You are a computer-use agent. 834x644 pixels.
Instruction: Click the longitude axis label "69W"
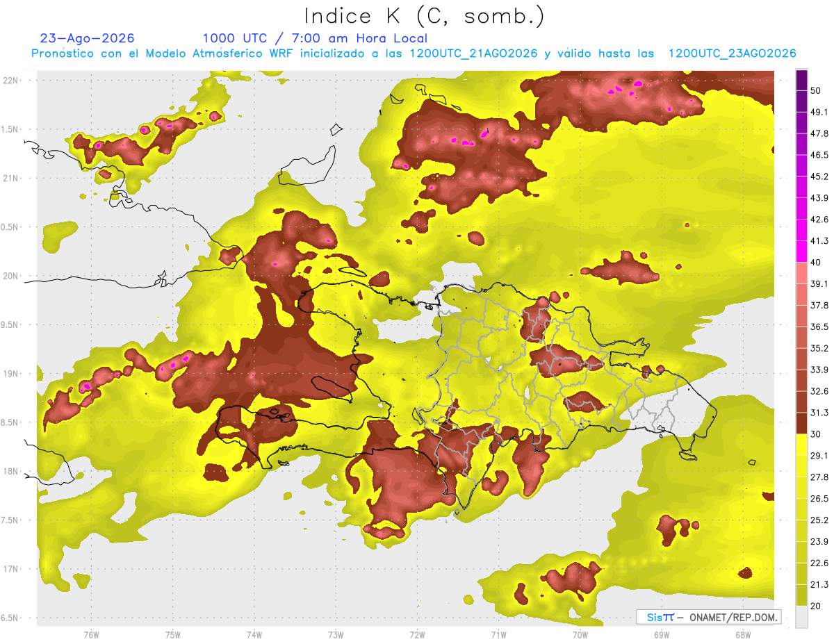point(661,634)
